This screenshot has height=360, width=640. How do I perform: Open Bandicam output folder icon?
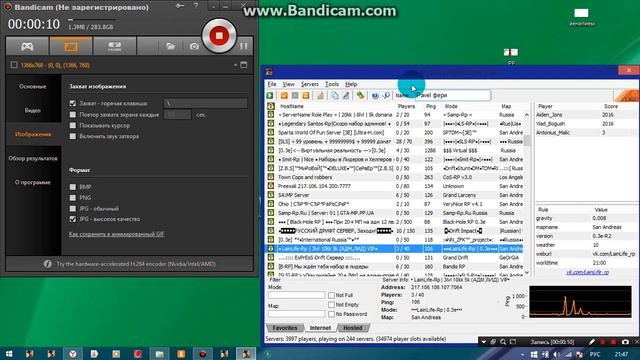[x=171, y=46]
